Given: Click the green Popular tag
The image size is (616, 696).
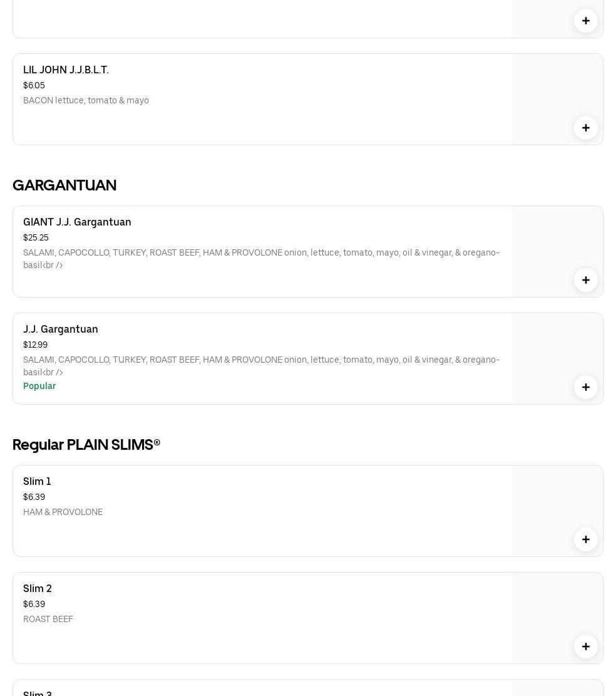Looking at the screenshot, I should click(x=39, y=386).
